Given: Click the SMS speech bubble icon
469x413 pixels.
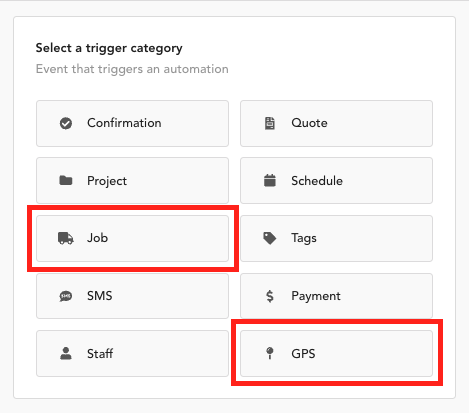Looking at the screenshot, I should 66,296.
